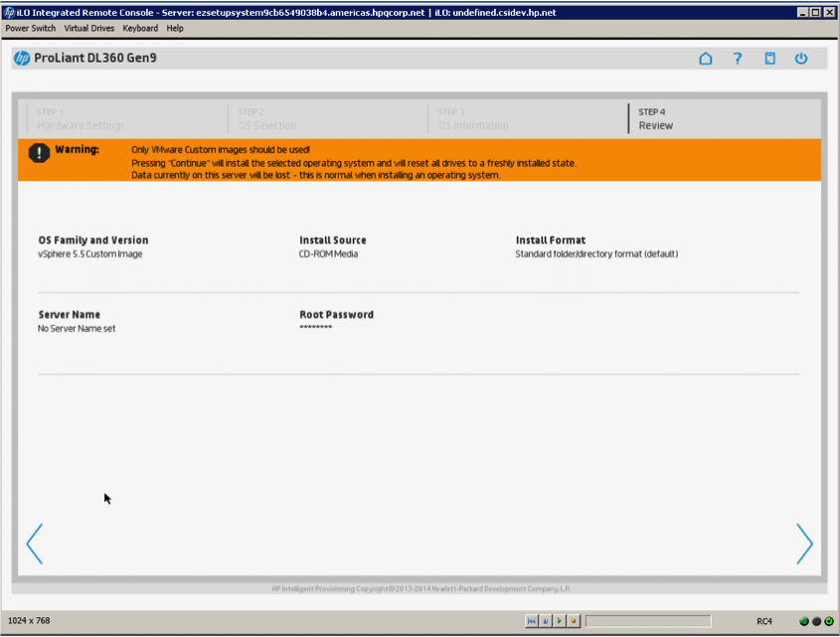Start recording with the orange record button
Viewport: 840px width, 637px height.
pos(574,621)
